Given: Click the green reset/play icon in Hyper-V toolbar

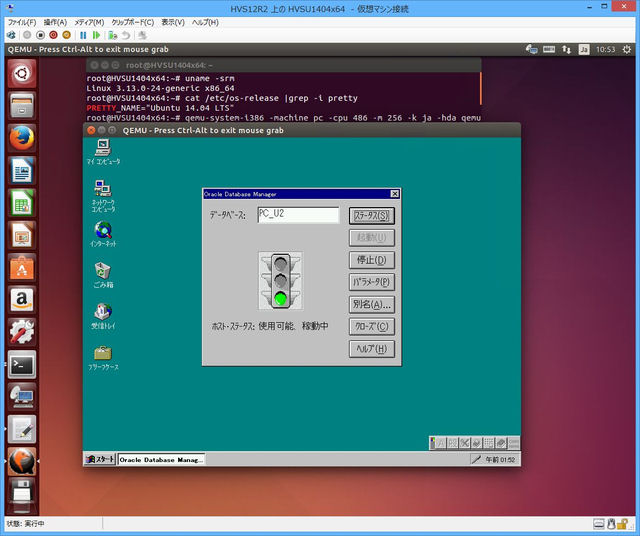Looking at the screenshot, I should point(96,36).
